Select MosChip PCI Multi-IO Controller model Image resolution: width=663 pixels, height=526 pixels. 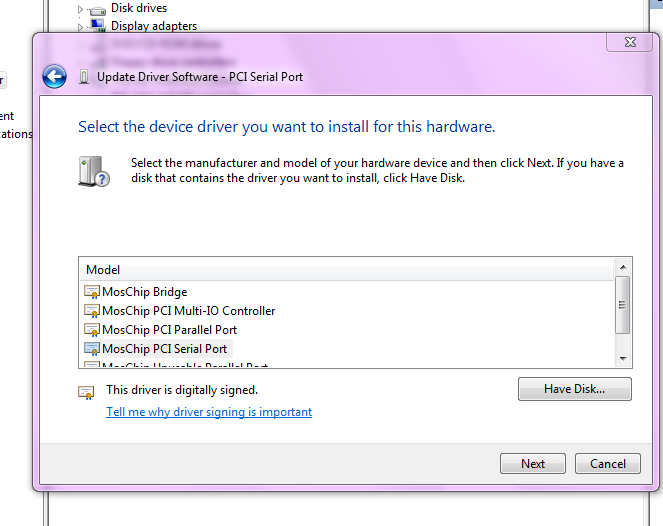(x=189, y=311)
